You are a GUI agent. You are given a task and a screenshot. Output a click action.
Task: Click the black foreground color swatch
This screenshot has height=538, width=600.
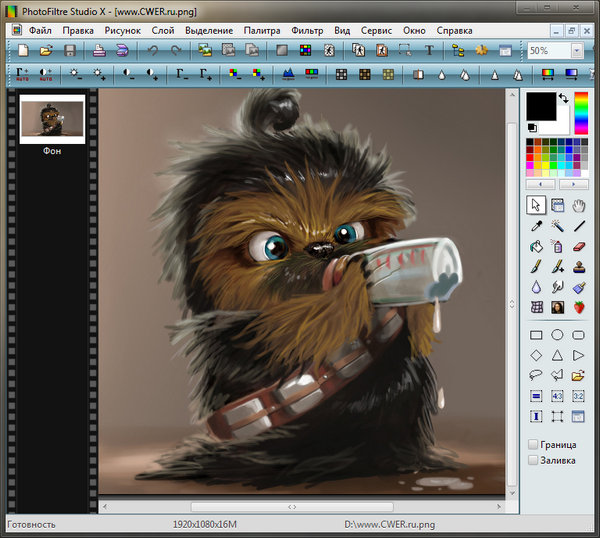541,107
